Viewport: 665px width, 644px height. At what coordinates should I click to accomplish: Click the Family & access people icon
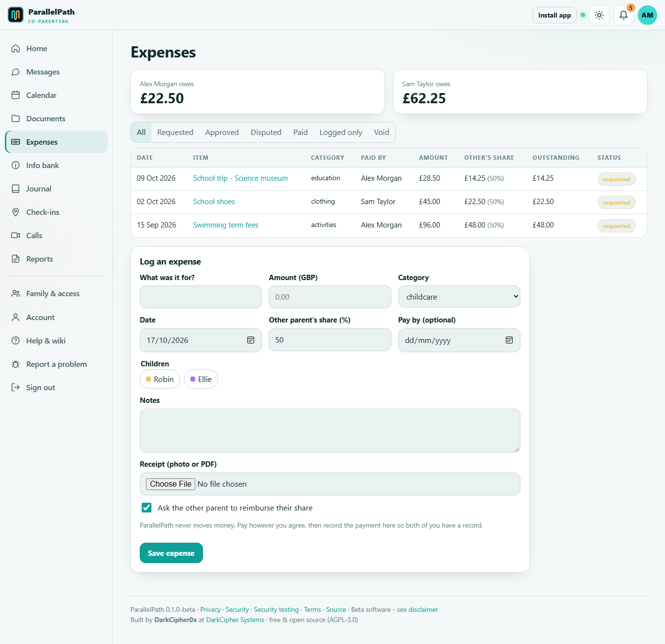point(16,293)
